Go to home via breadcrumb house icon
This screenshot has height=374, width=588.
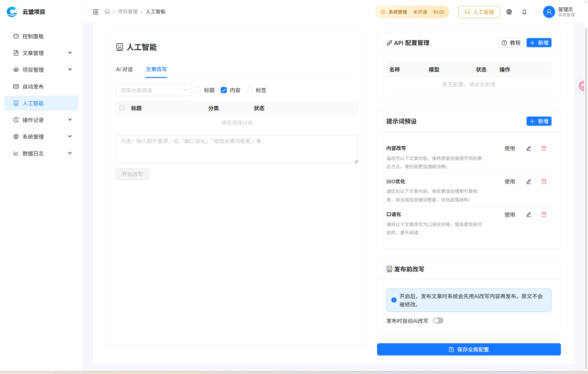click(x=107, y=12)
